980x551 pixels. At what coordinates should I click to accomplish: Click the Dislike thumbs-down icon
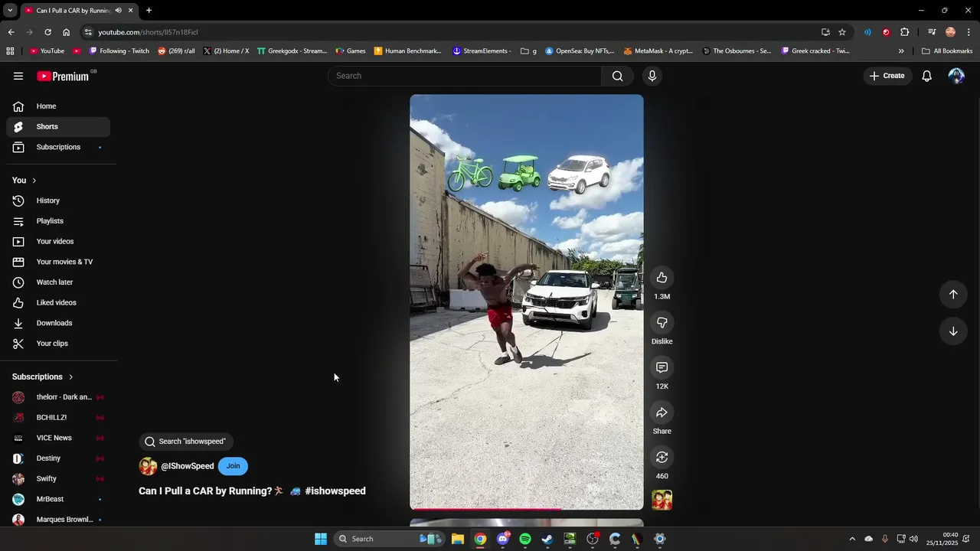662,323
